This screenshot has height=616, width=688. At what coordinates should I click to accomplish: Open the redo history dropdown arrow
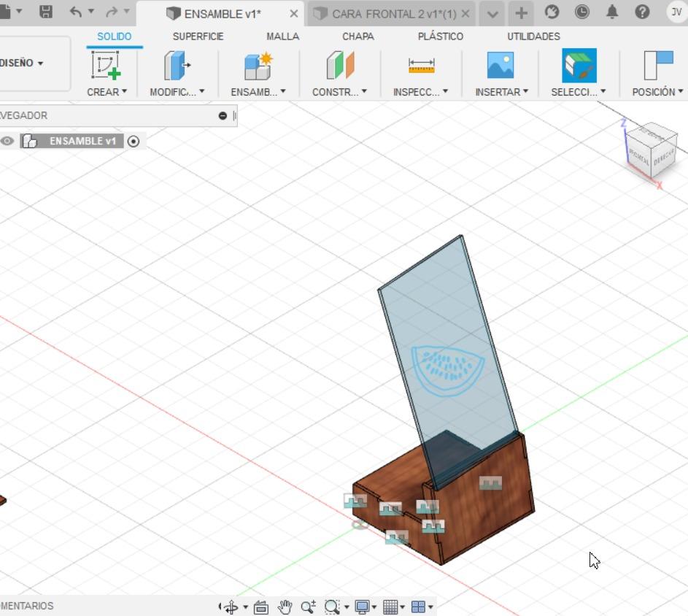point(126,11)
